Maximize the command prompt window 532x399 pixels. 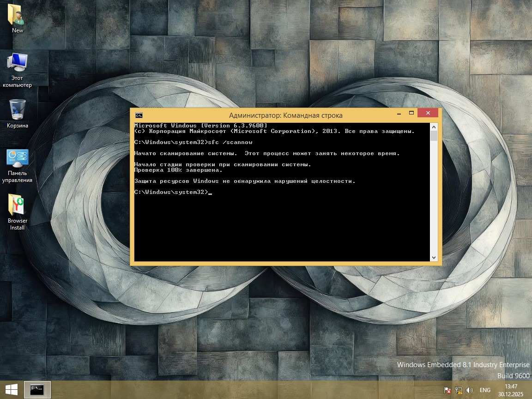point(411,113)
